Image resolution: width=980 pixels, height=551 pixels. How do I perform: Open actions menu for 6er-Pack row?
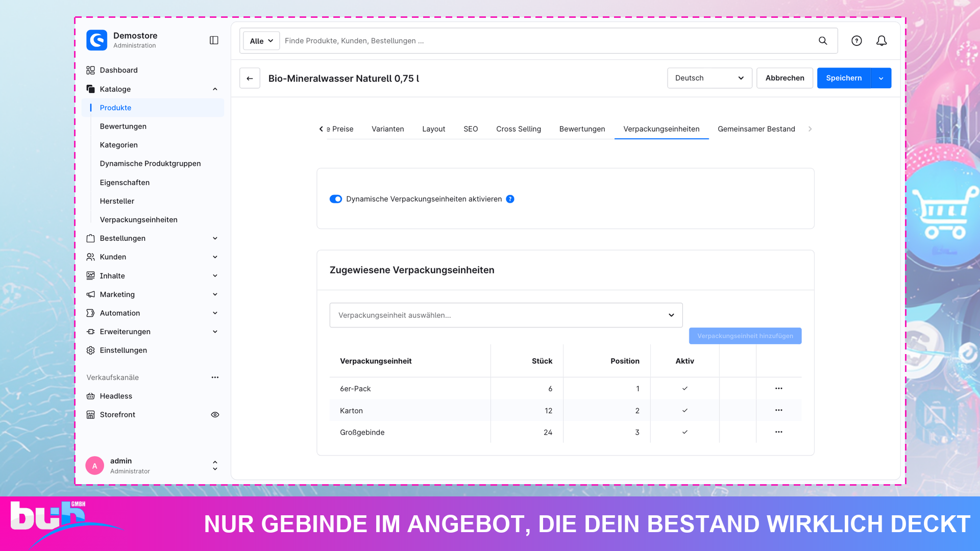[x=778, y=388]
